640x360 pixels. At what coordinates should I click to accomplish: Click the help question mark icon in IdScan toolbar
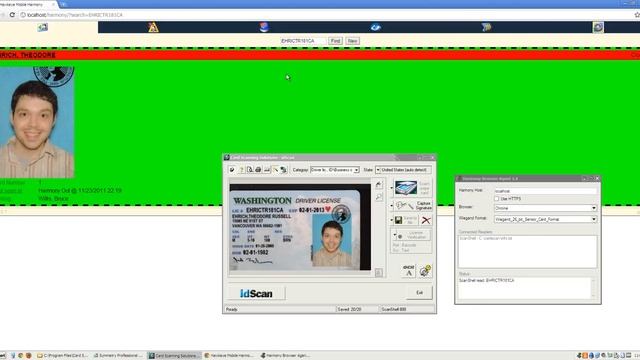click(x=241, y=169)
